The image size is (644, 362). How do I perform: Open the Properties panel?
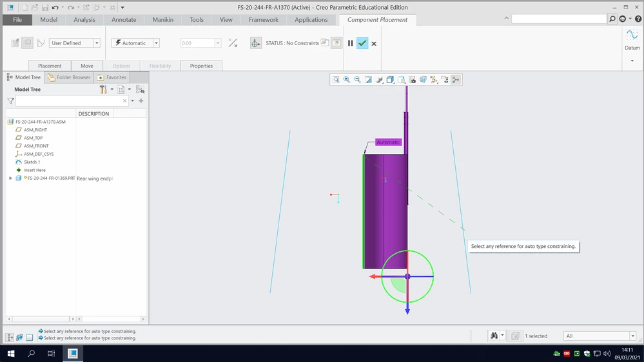(201, 66)
